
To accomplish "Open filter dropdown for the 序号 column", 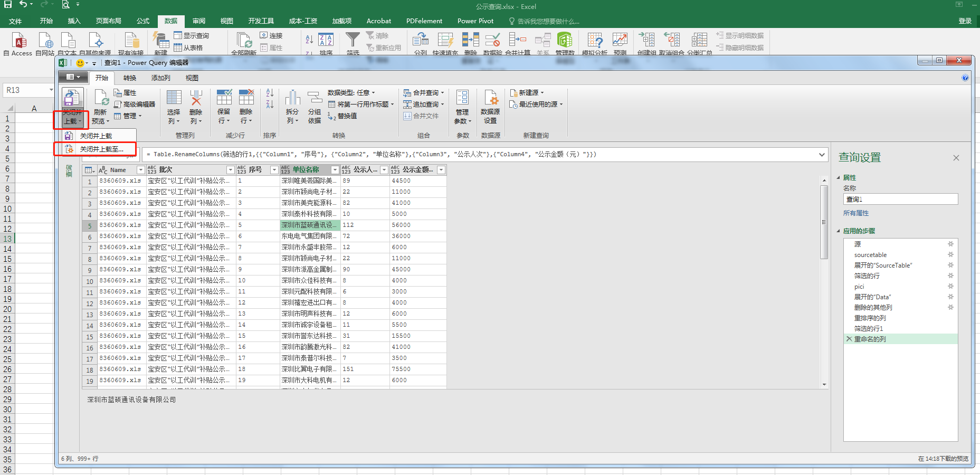I will click(274, 170).
